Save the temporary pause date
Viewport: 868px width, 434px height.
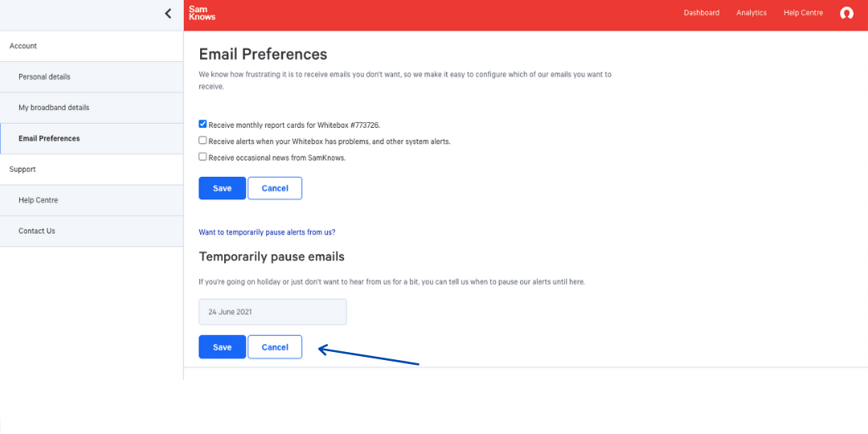[222, 347]
